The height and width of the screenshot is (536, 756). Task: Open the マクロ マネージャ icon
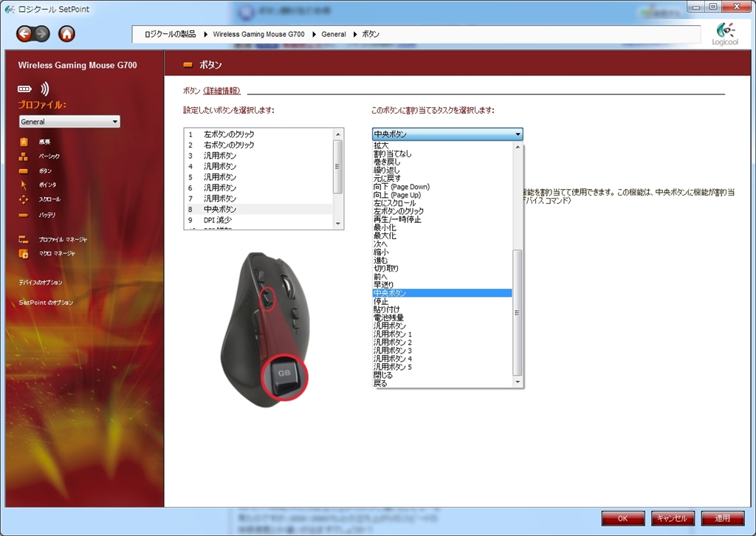tap(23, 253)
